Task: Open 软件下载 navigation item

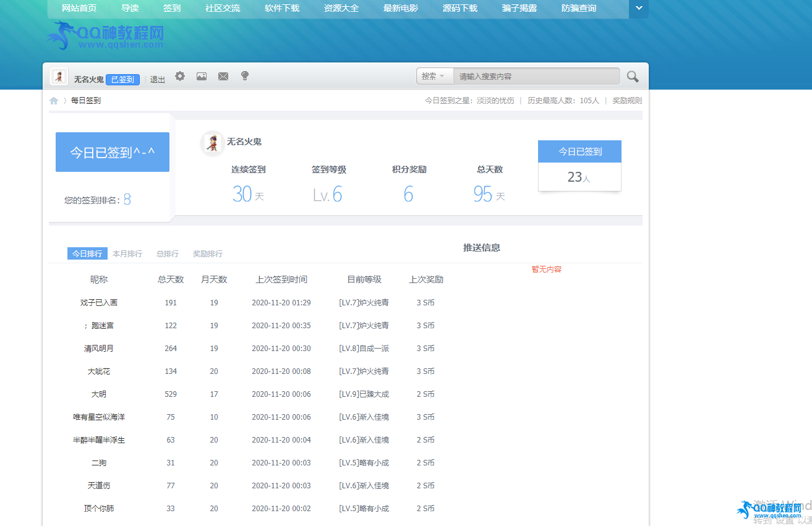Action: click(282, 9)
